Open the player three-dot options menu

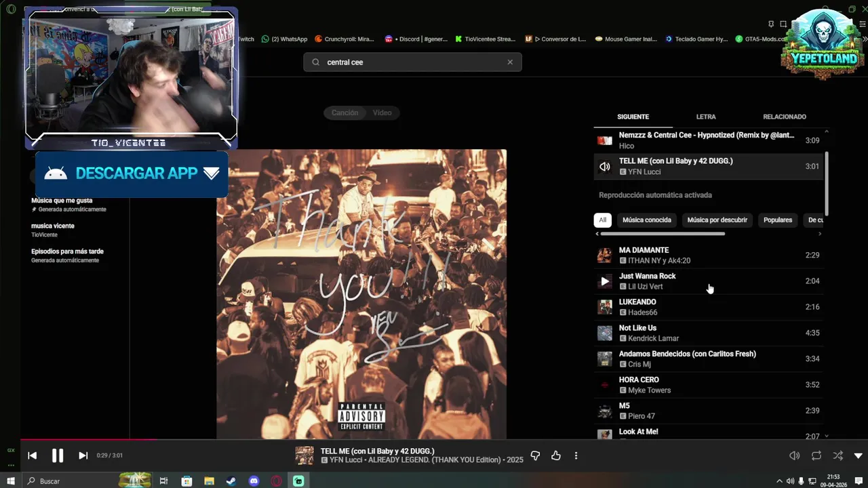pyautogui.click(x=576, y=455)
